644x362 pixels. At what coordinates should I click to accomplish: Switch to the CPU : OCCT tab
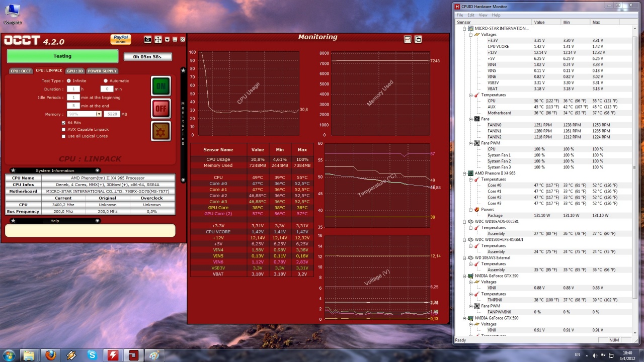21,71
